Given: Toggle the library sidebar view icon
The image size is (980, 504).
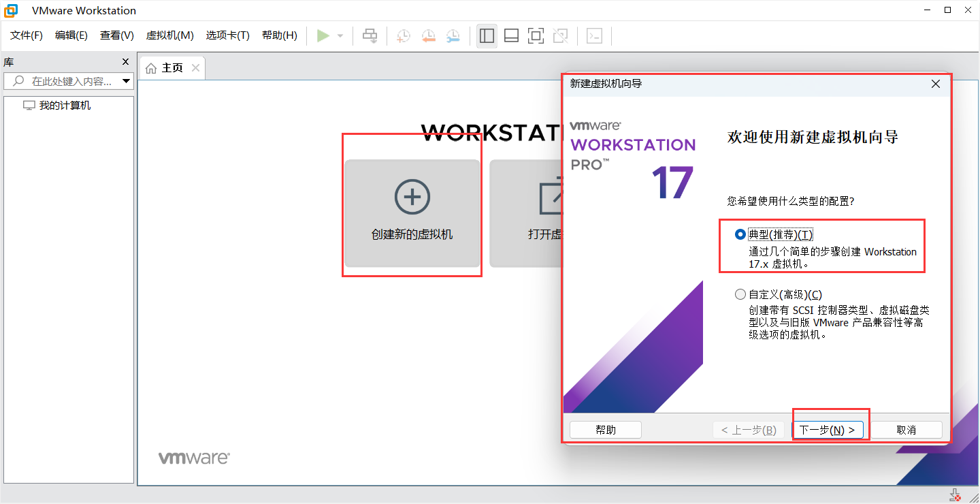Looking at the screenshot, I should tap(487, 35).
